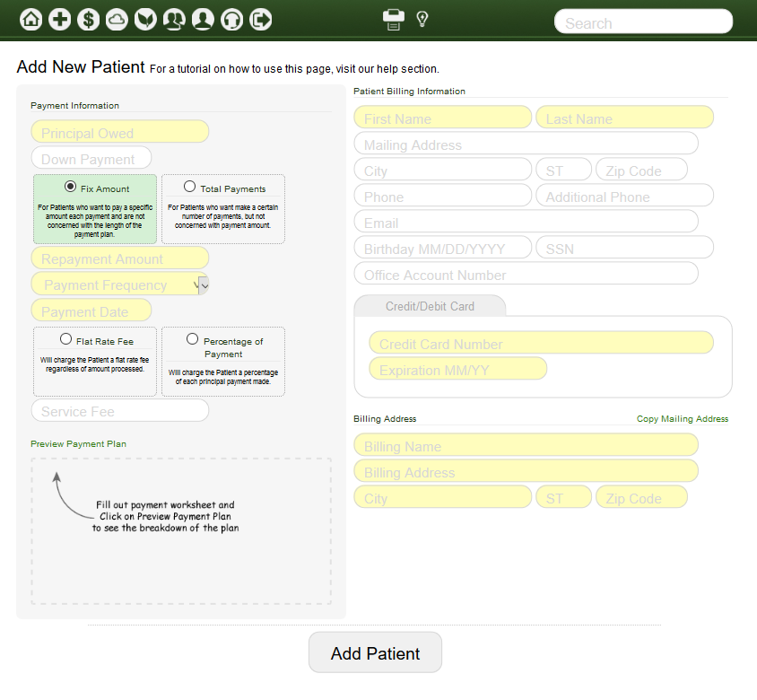
Task: Click the printer icon
Action: tap(394, 20)
